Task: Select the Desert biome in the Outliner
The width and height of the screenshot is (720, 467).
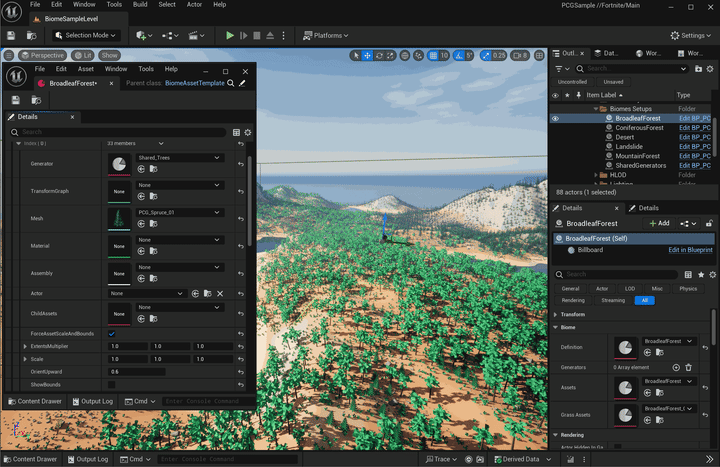Action: pos(624,137)
